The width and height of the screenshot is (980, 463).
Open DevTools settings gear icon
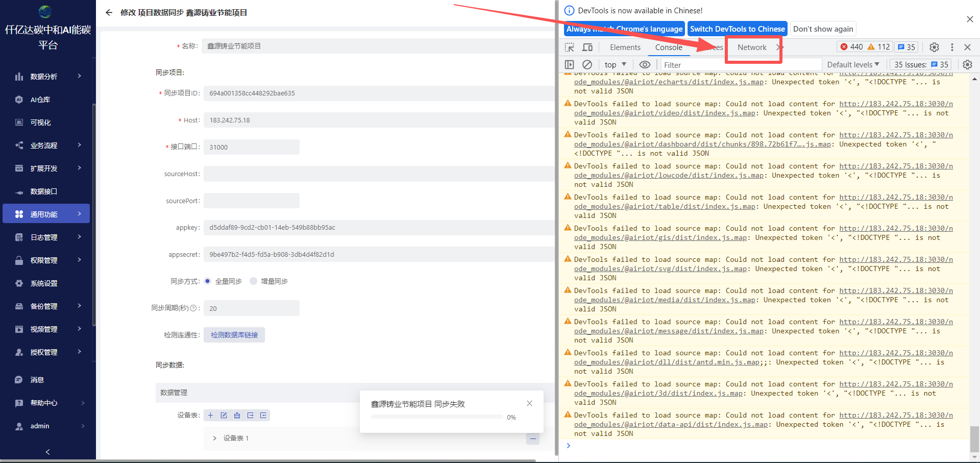[934, 47]
